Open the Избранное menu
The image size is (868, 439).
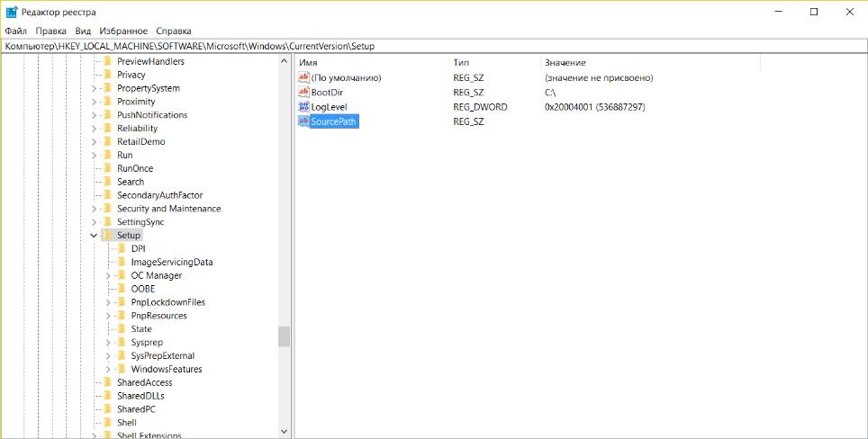coord(123,31)
